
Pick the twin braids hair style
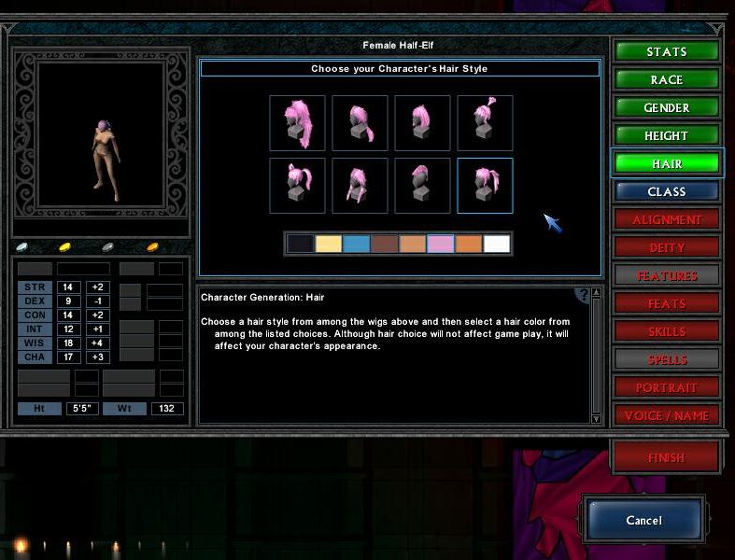coord(360,186)
